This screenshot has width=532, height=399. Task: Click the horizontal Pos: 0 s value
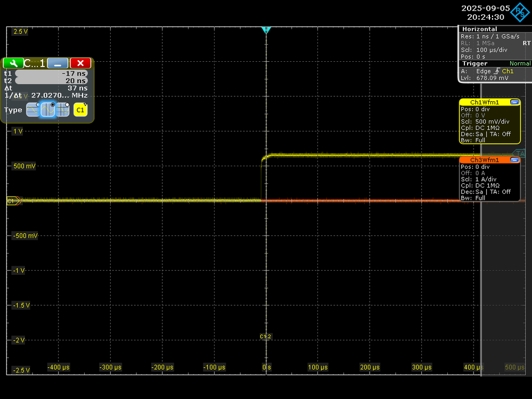[x=481, y=56]
